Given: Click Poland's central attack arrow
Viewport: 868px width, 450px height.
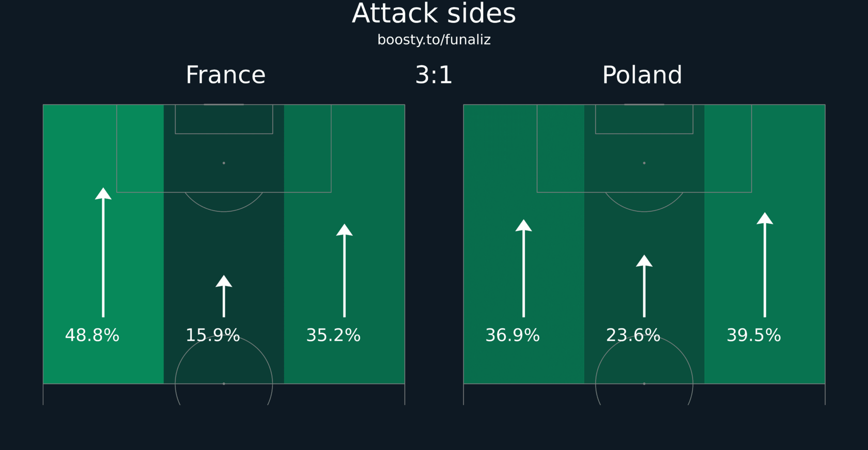Looking at the screenshot, I should [644, 286].
